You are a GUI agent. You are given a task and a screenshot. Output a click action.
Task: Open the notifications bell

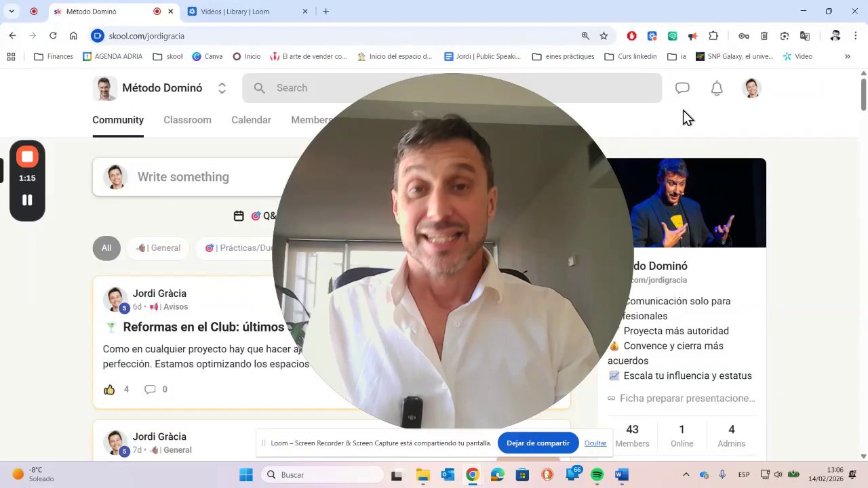point(717,88)
